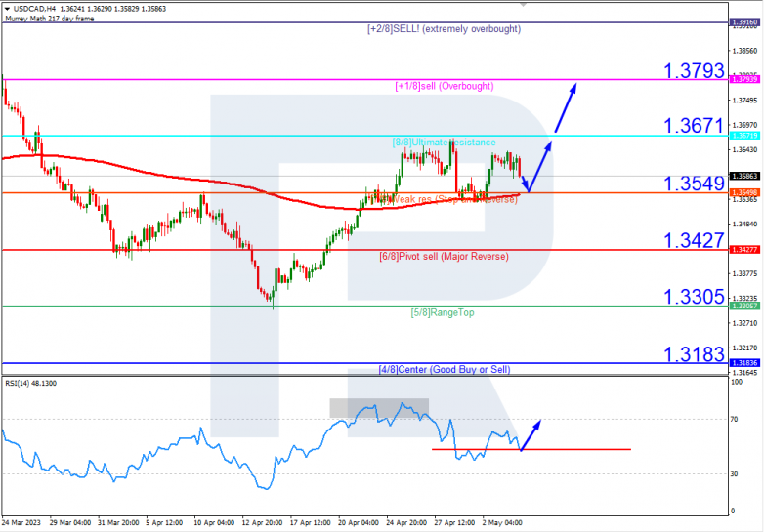Click the blue 1.31836 axis price tag

coord(744,362)
